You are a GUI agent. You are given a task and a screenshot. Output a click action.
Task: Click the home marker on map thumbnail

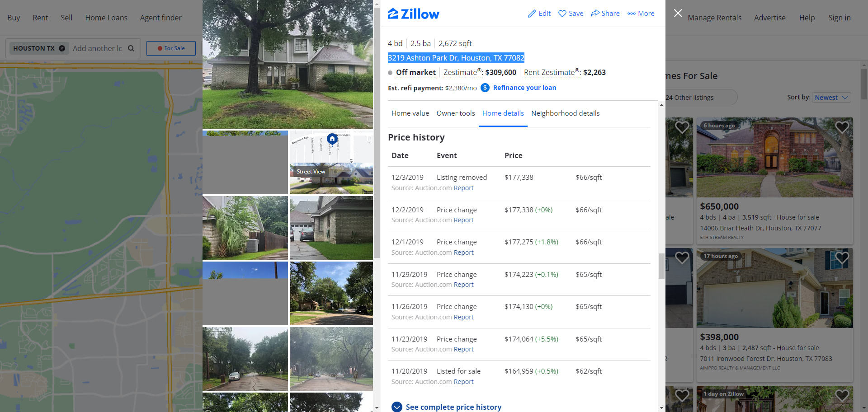332,139
